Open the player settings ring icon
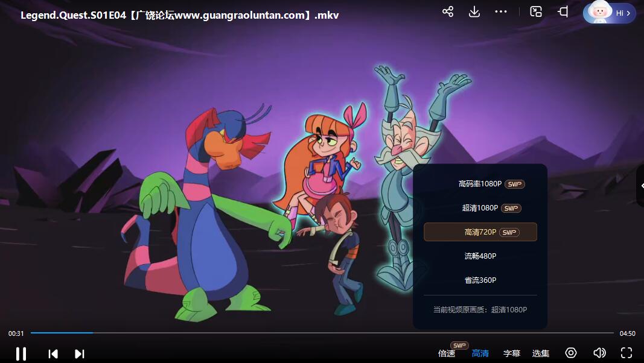Screen dimensions: 644x363 coord(571,353)
